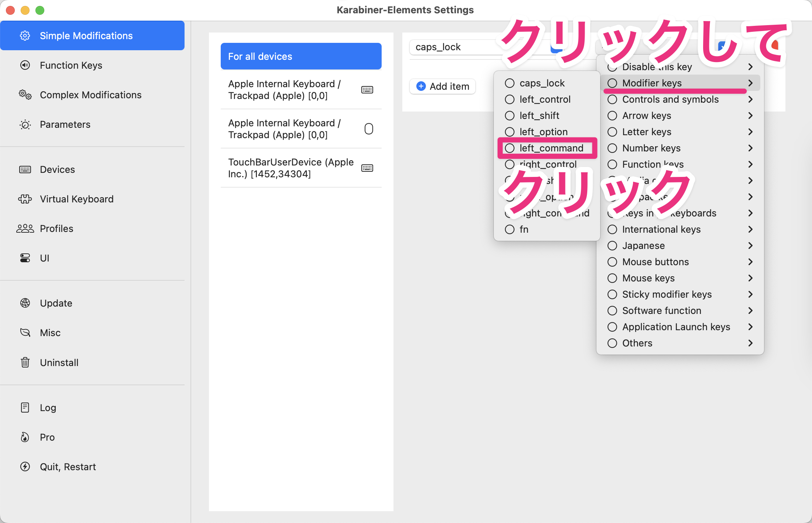Click the Function Keys speaker icon
This screenshot has height=523, width=812.
(x=25, y=65)
